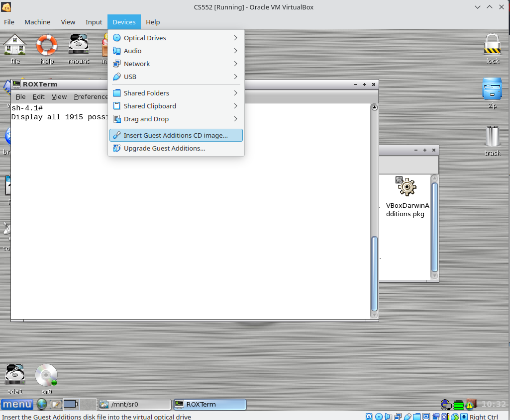
Task: Open the sda1 drive icon on desktop
Action: point(15,375)
